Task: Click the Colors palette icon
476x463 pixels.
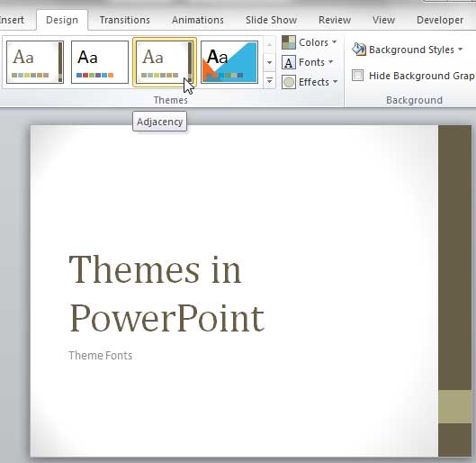Action: [289, 42]
